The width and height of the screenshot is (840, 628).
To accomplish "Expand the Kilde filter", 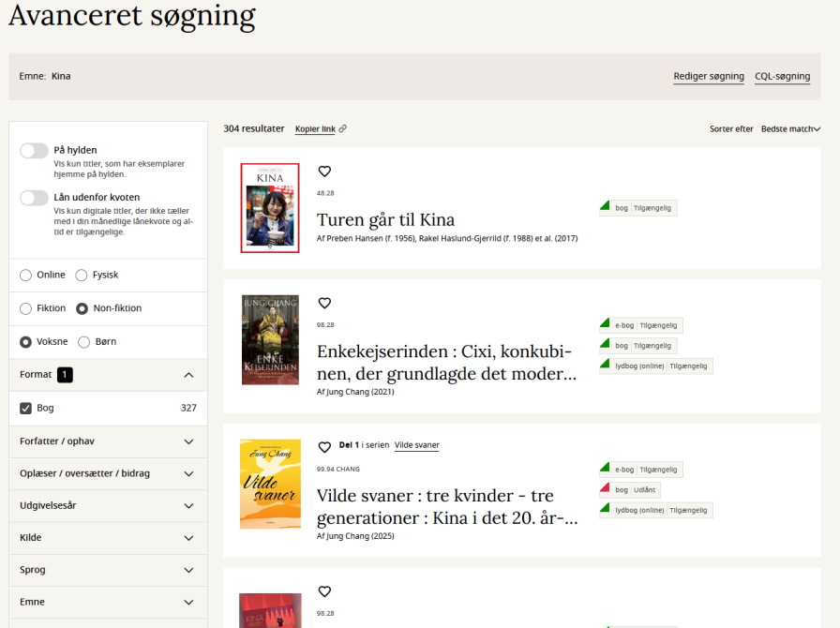I will pos(108,538).
